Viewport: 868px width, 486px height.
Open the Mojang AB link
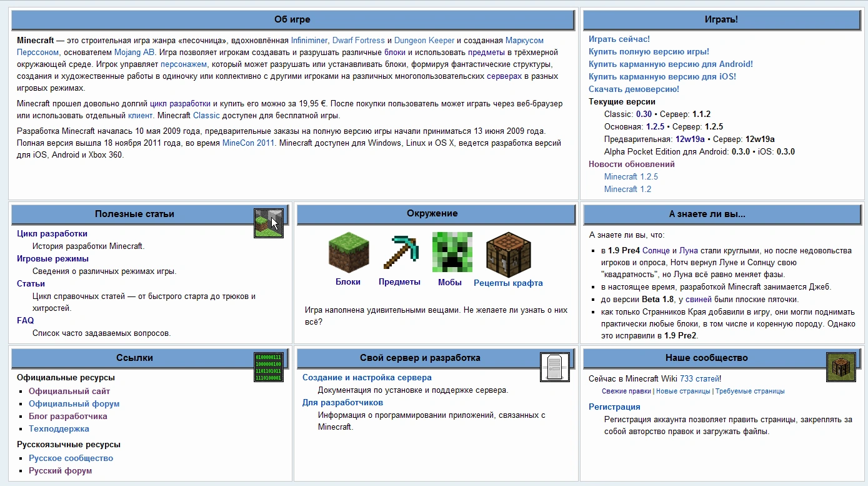(134, 53)
